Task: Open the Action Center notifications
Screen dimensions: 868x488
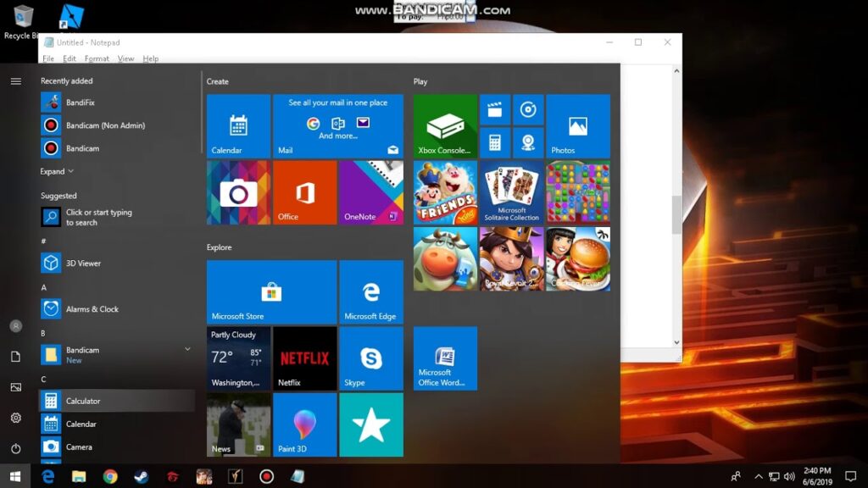Action: coord(851,476)
